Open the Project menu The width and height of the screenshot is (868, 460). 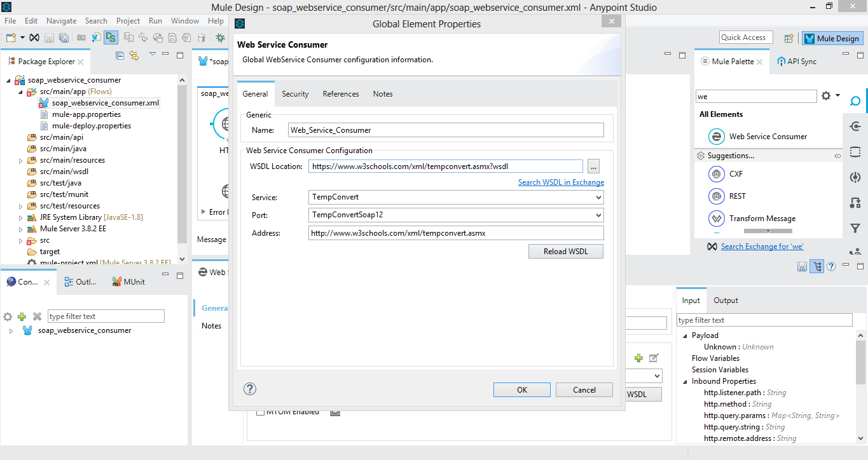click(x=128, y=21)
